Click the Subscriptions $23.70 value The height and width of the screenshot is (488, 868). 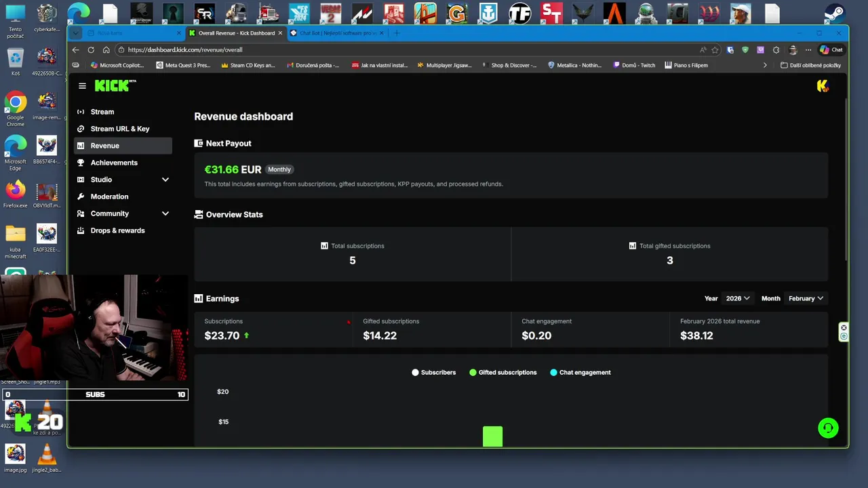(x=222, y=335)
